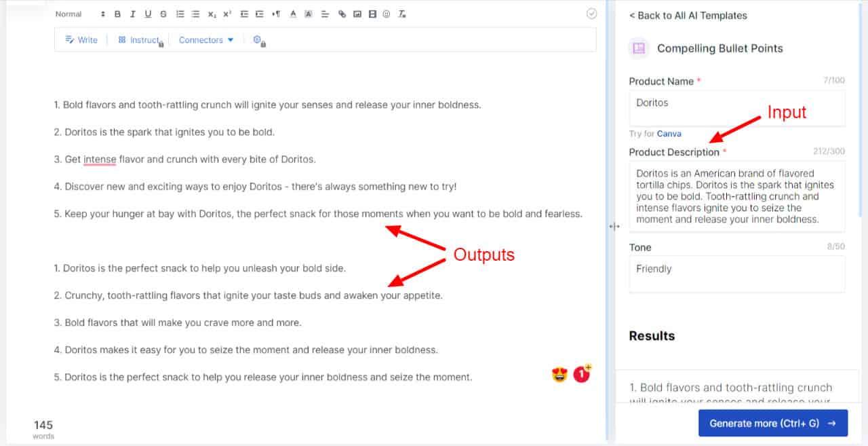Open the locked settings gear

pos(258,41)
